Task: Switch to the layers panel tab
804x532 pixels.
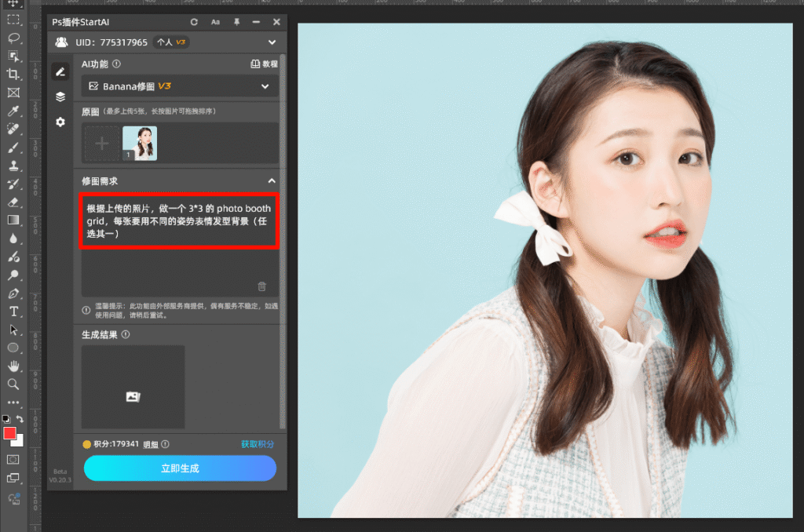Action: tap(60, 97)
